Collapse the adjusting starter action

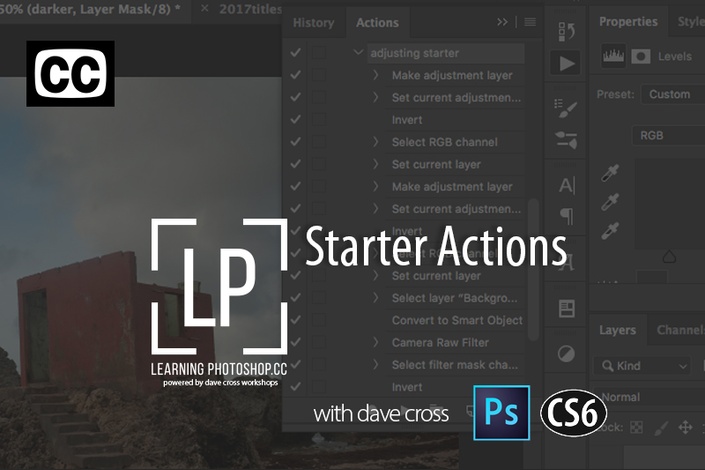(x=358, y=52)
